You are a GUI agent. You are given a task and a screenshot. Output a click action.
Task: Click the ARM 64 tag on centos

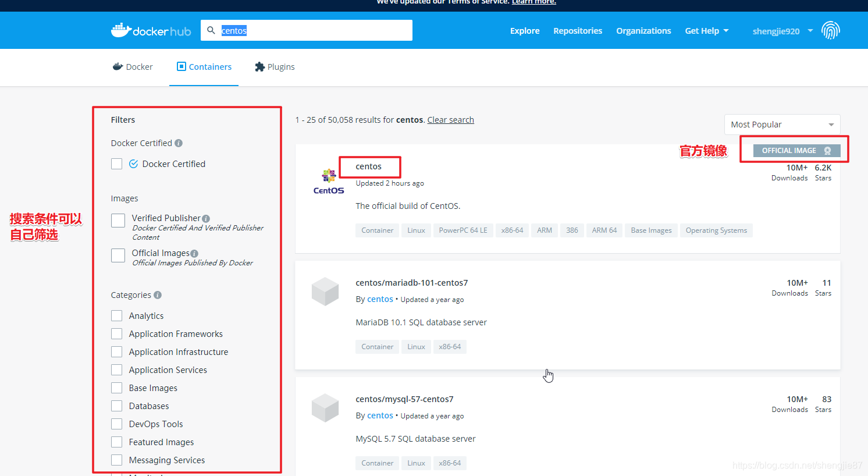point(604,230)
